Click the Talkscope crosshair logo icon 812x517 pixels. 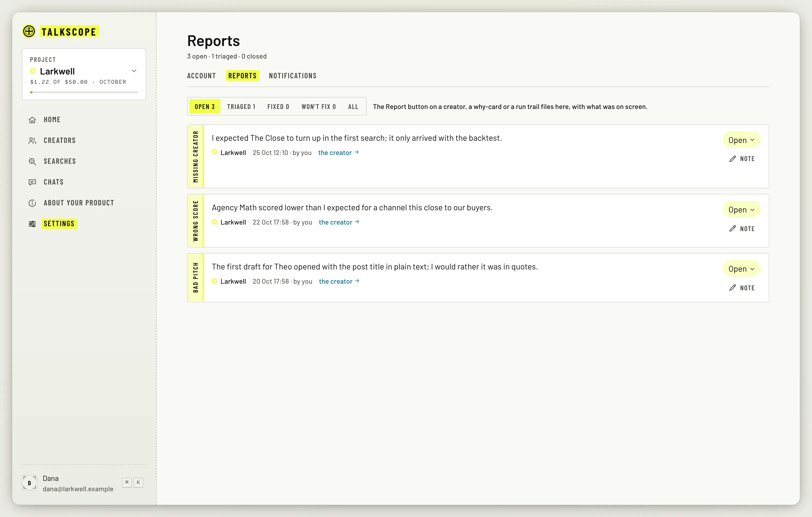pos(29,31)
